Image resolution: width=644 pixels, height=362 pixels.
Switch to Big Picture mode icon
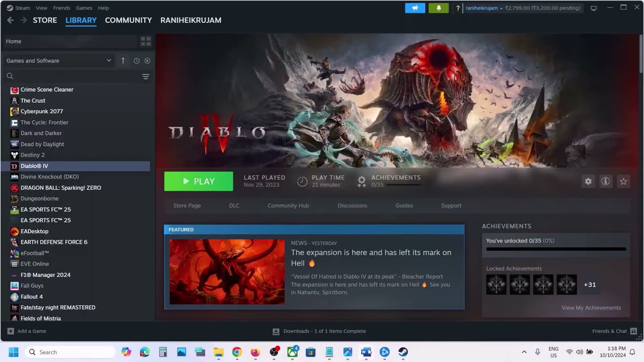point(594,8)
